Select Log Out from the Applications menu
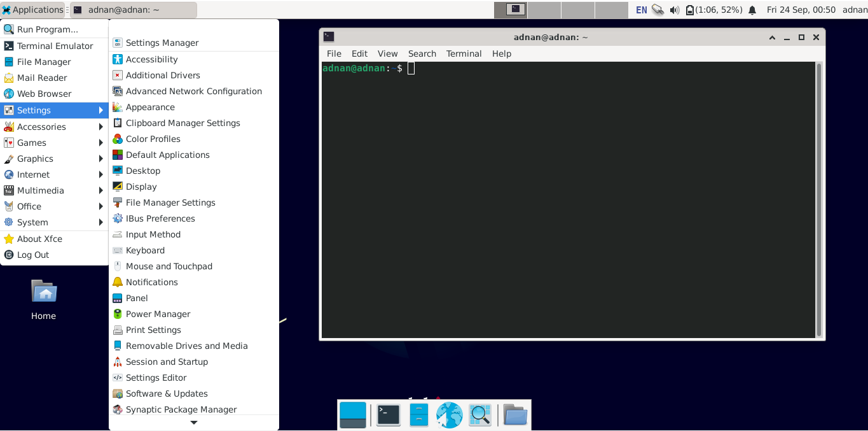This screenshot has height=431, width=868. (32, 255)
